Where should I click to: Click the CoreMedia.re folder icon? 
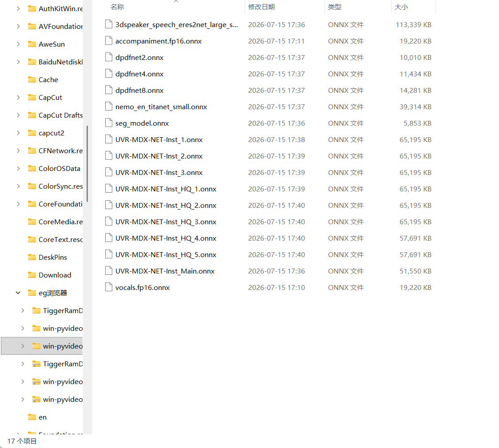32,222
